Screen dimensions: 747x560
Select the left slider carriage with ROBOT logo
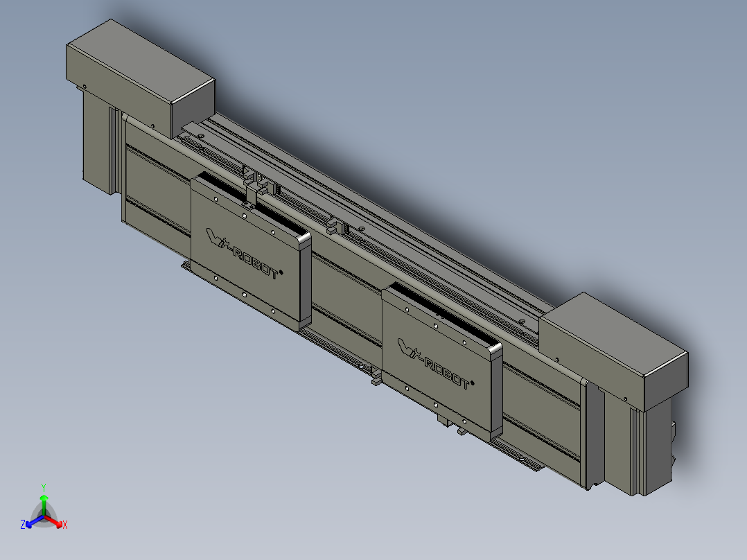(x=251, y=251)
